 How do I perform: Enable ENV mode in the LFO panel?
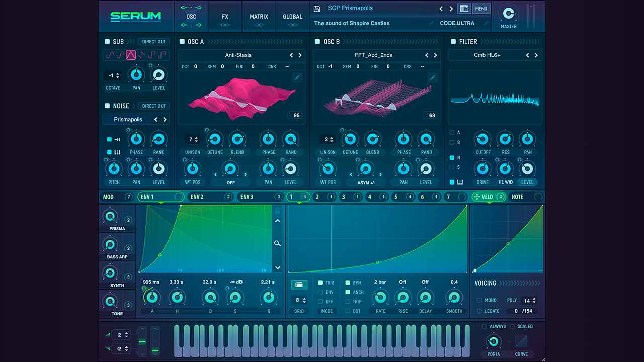320,292
